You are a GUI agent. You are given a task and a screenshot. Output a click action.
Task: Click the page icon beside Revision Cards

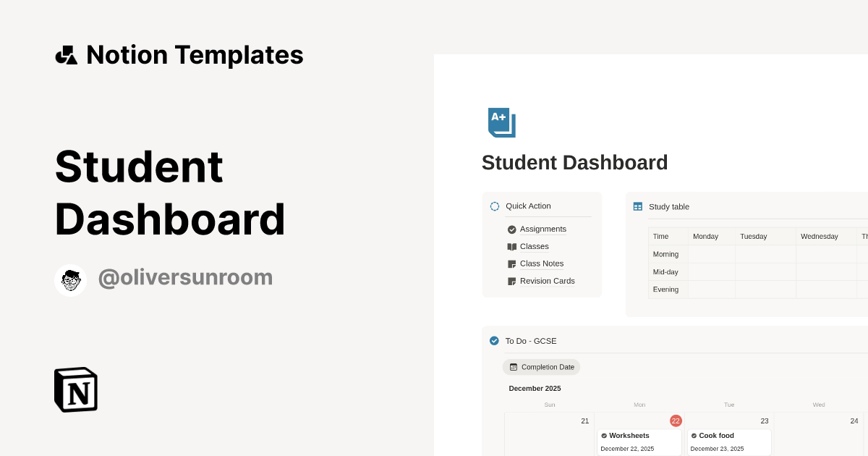(511, 281)
